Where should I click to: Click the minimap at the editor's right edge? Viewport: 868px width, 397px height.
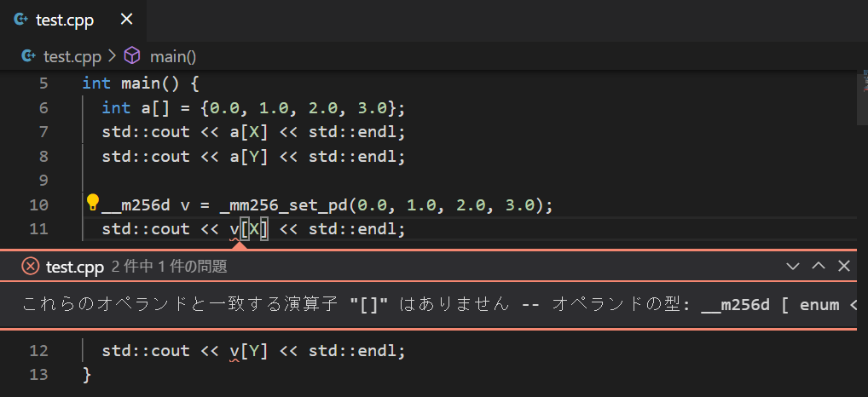(x=859, y=92)
